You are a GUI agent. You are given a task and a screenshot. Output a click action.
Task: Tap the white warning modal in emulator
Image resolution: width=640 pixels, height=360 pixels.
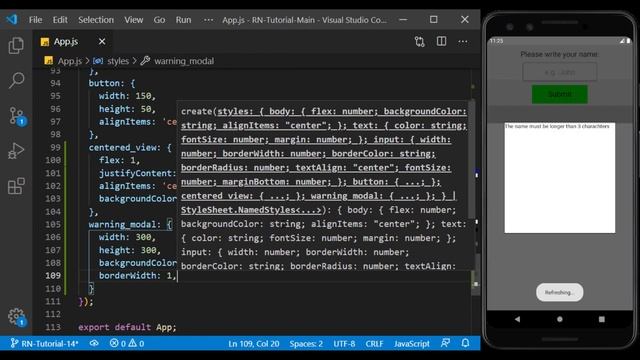point(560,178)
